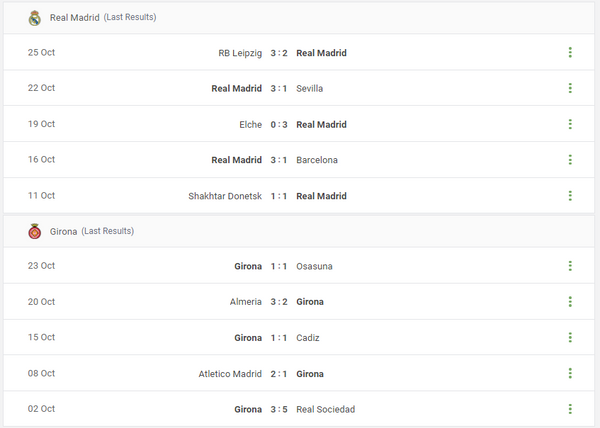The width and height of the screenshot is (600, 428).
Task: Open three-dot menu for Girona–Osasuna match
Action: [x=569, y=266]
